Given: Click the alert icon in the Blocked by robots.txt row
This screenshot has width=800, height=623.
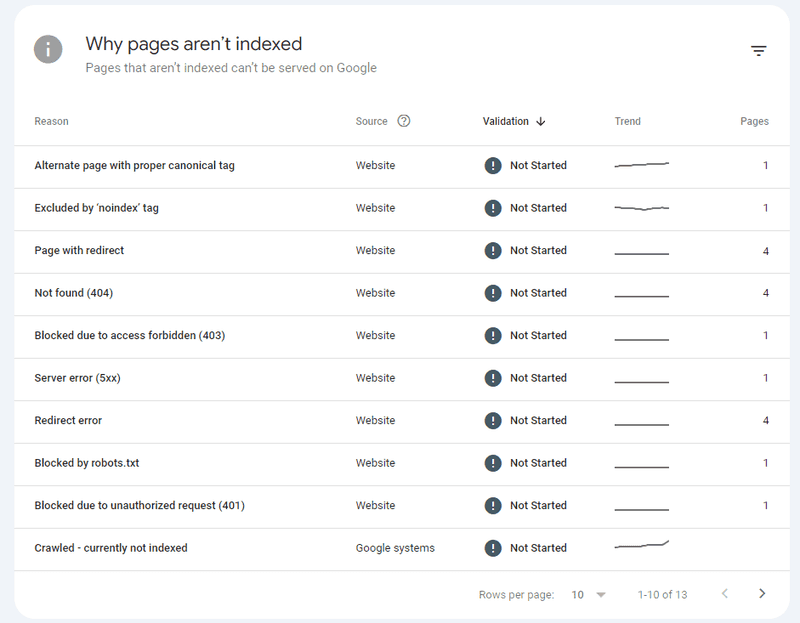Looking at the screenshot, I should [493, 463].
